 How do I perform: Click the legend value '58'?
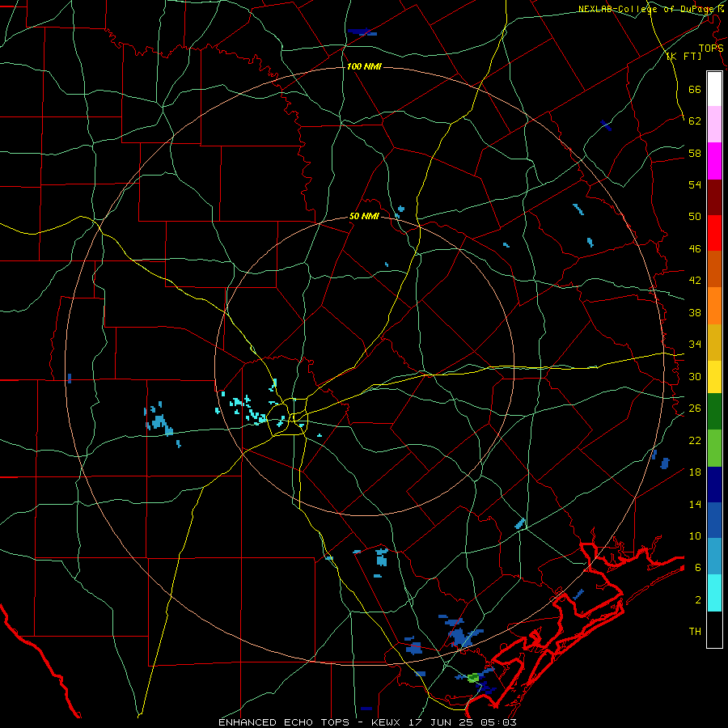[695, 153]
